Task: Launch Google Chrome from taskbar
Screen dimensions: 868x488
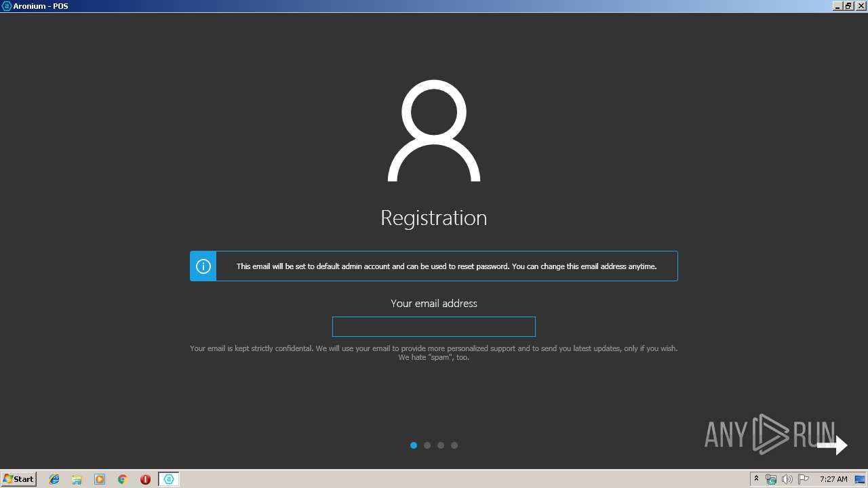Action: 123,479
